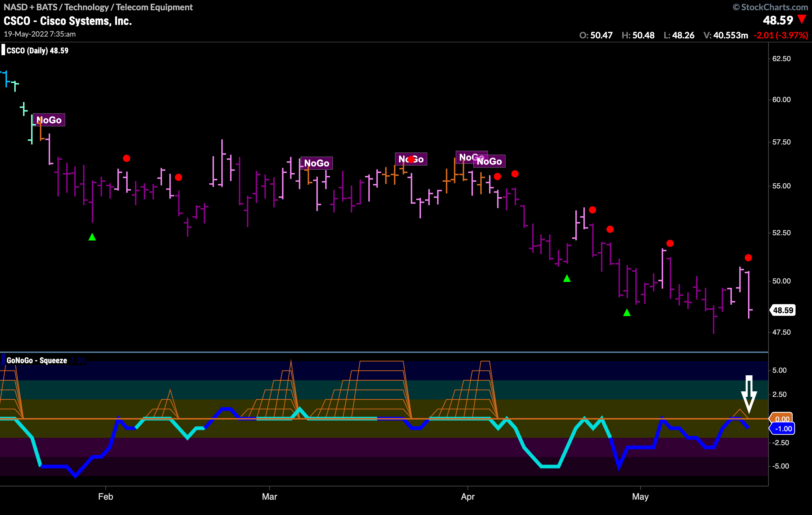
Task: Click the Apr date axis label
Action: [x=468, y=496]
